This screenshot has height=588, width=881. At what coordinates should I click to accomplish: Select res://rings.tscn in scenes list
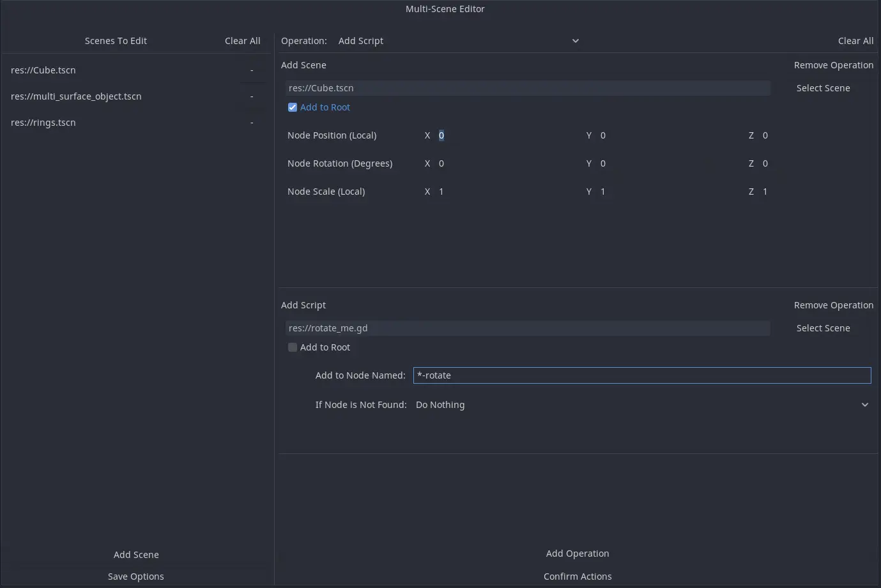click(43, 123)
